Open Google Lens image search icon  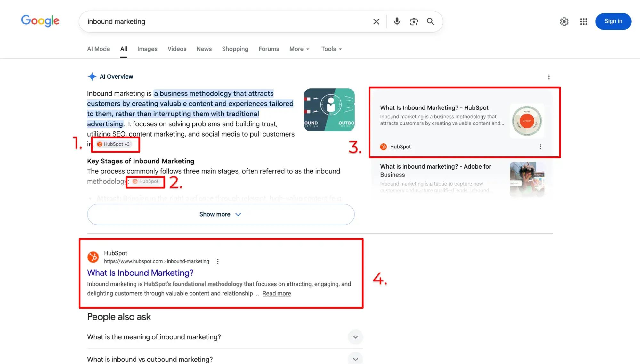tap(414, 21)
